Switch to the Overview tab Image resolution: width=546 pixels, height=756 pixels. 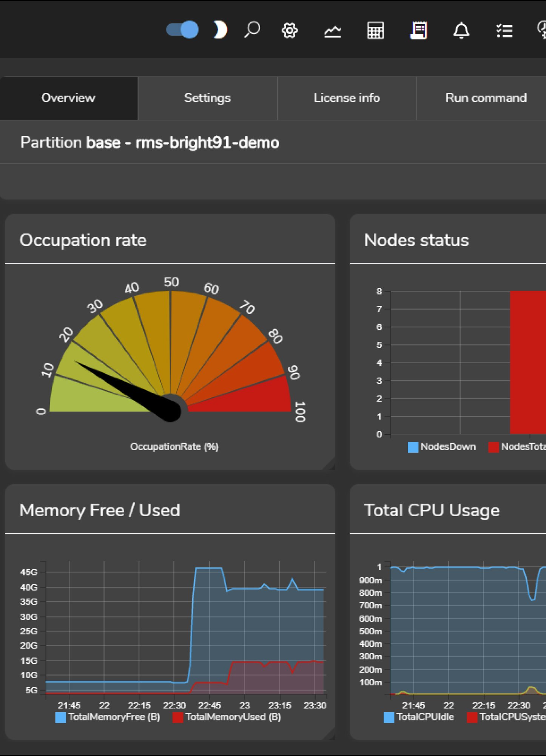68,98
